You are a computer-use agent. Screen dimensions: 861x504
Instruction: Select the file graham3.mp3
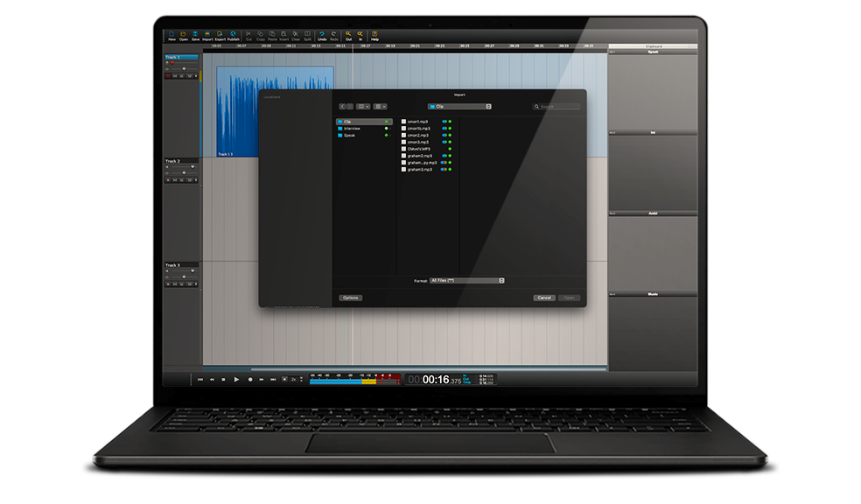pos(427,170)
